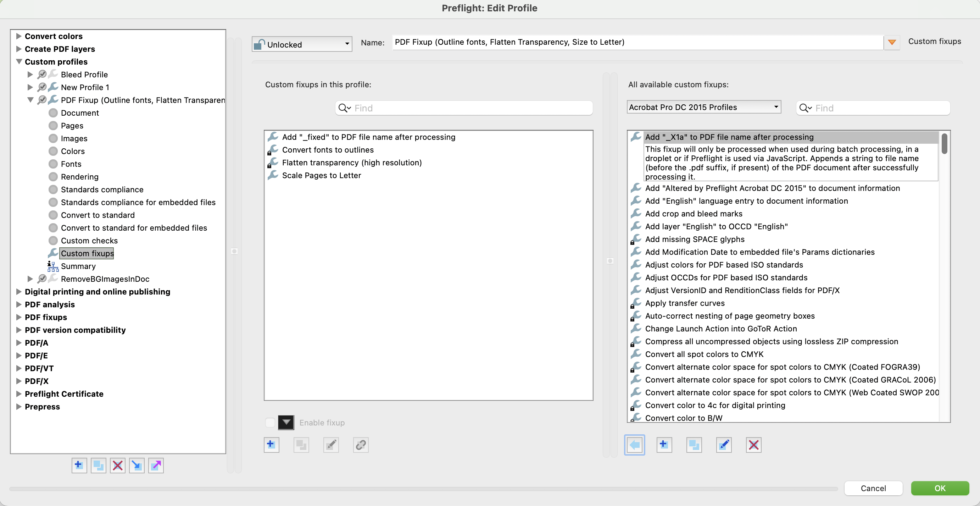Image resolution: width=980 pixels, height=506 pixels.
Task: Click the import profile blue arrow icon
Action: pos(137,465)
